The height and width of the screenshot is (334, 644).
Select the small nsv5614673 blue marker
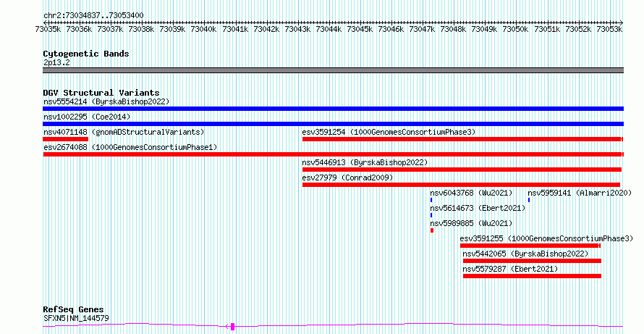click(431, 215)
